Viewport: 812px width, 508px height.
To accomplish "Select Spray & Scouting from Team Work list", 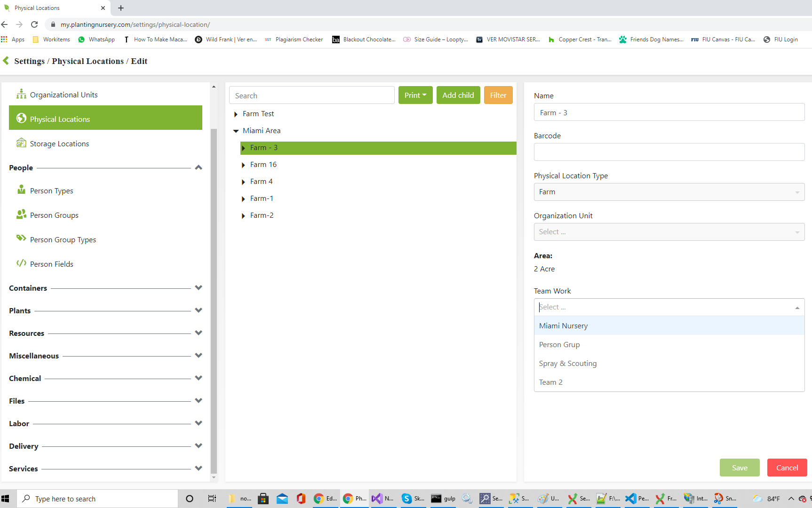I will pos(567,364).
